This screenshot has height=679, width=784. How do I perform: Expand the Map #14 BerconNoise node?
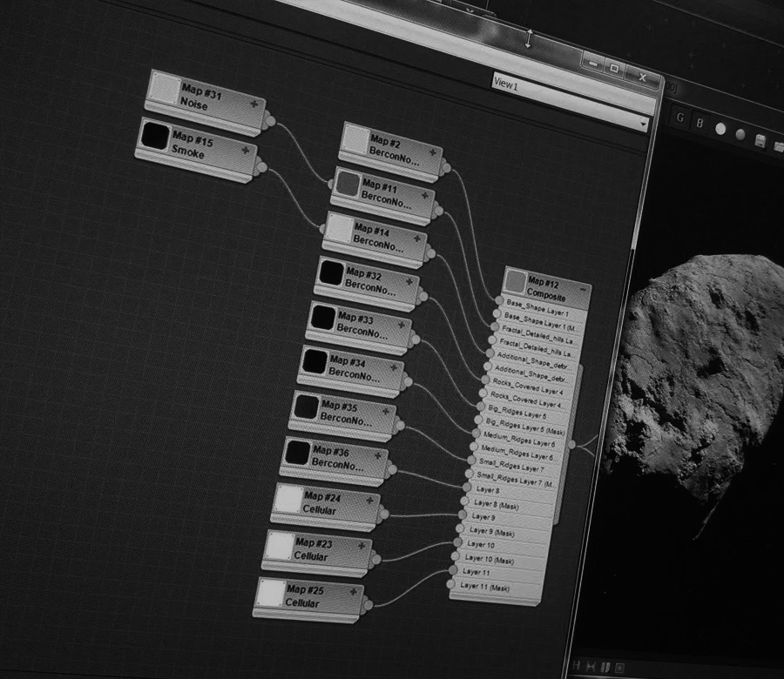click(416, 239)
